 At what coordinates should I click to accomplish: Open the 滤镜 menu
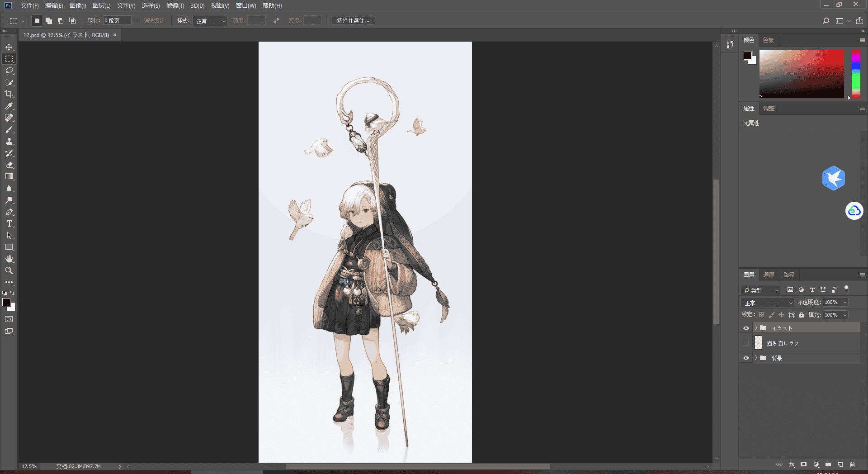pos(175,5)
